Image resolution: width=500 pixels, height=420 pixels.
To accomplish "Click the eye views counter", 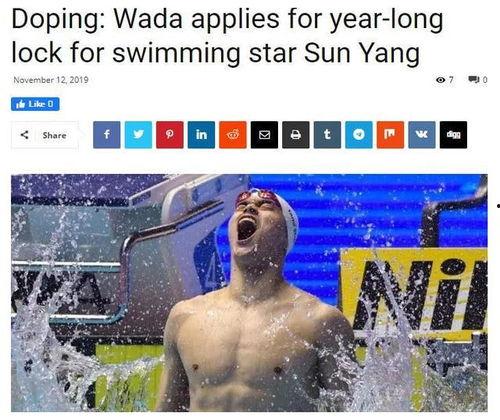I will pyautogui.click(x=445, y=80).
